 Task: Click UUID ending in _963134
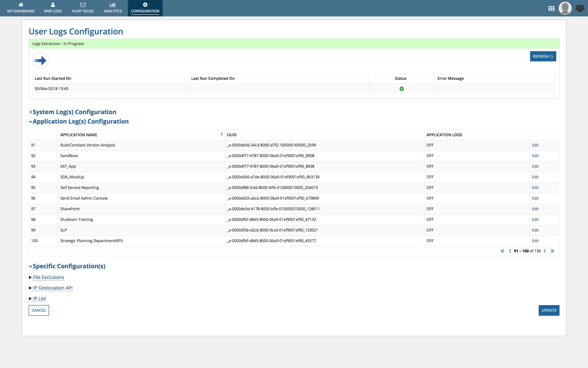[x=273, y=177]
